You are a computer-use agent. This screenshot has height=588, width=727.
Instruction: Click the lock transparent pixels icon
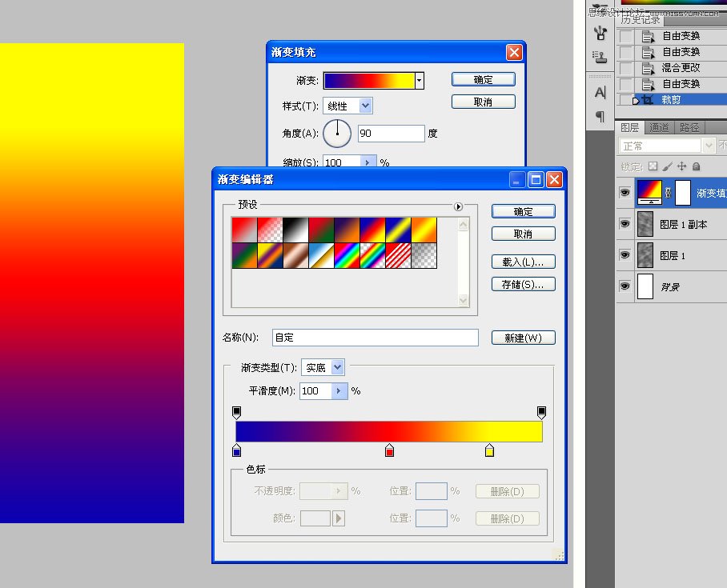coord(653,166)
